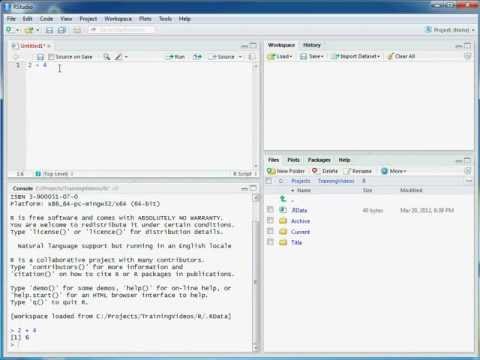Open recent files dropdown arrow
The width and height of the screenshot is (480, 360).
(37, 30)
